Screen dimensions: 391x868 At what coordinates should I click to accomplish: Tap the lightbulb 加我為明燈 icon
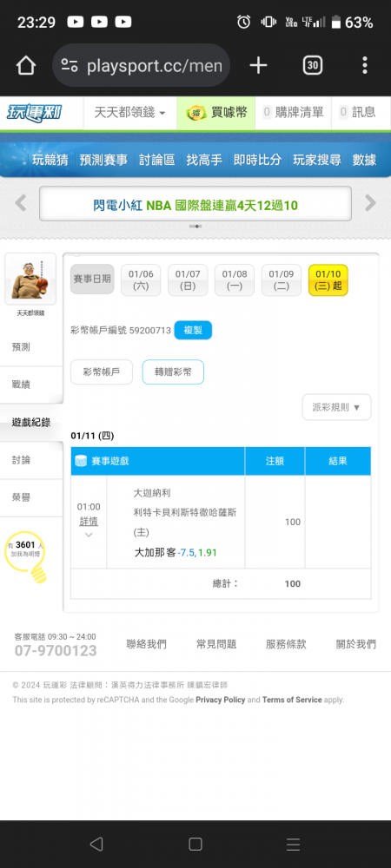coord(25,556)
